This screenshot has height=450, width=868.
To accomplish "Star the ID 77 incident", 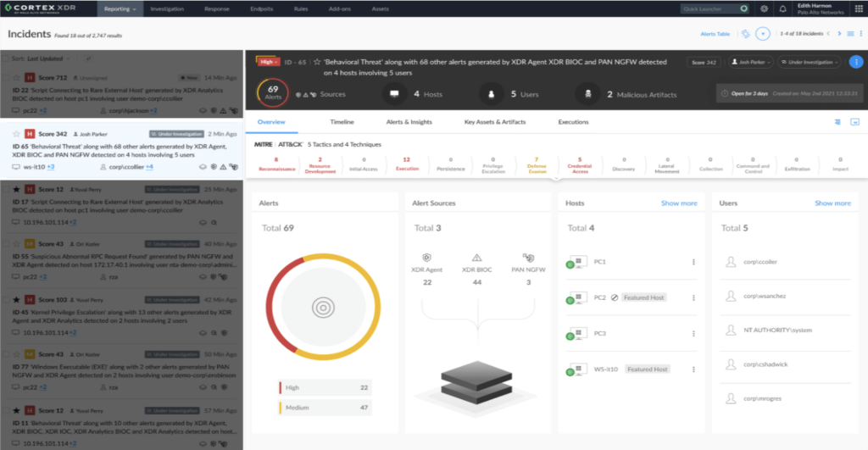I will (17, 354).
